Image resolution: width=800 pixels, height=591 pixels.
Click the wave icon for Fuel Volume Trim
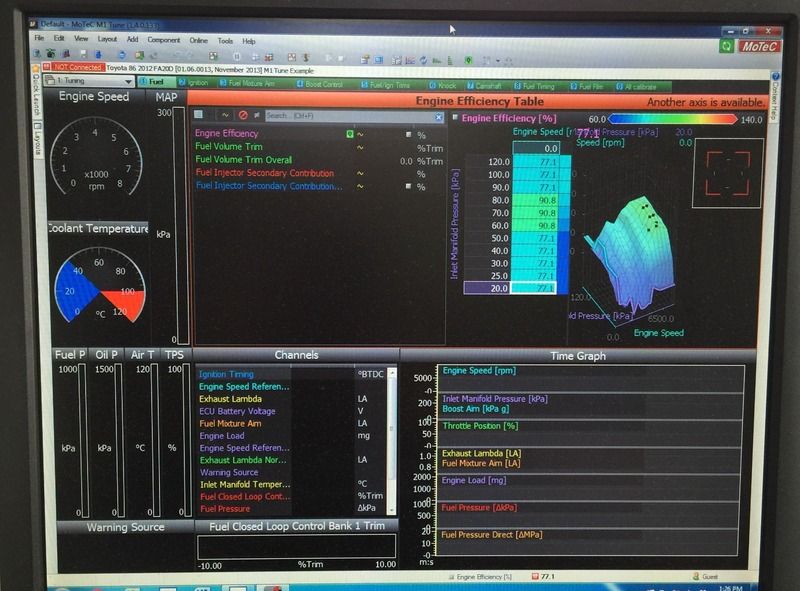(360, 147)
